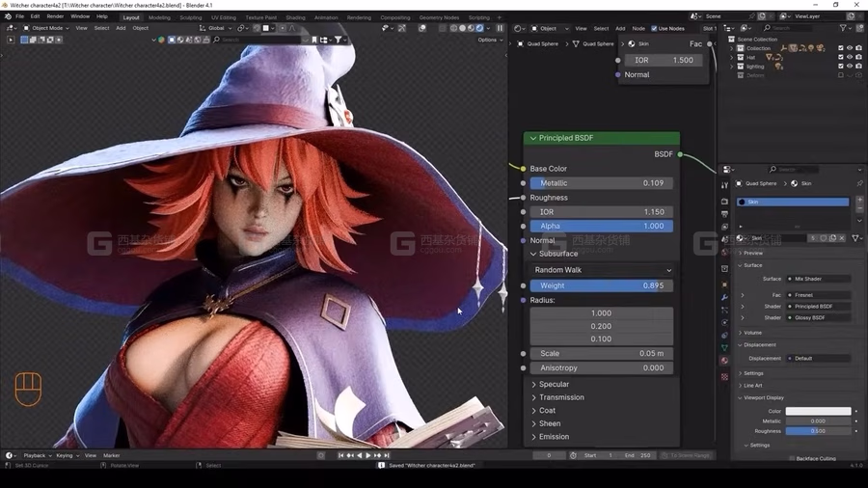Toggle the snapping magnet icon
The height and width of the screenshot is (488, 868).
[257, 28]
